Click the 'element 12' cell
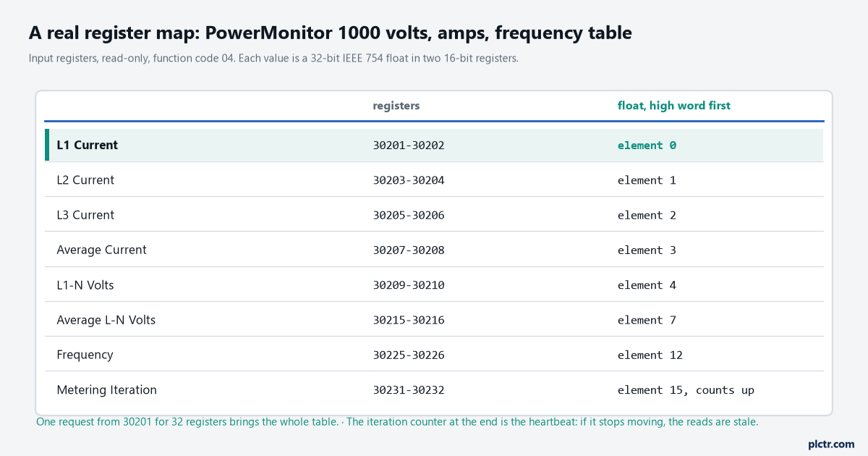This screenshot has height=456, width=868. tap(650, 355)
